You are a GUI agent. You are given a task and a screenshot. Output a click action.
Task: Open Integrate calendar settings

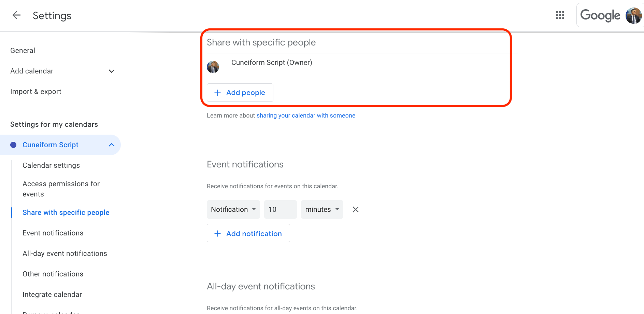click(x=52, y=294)
